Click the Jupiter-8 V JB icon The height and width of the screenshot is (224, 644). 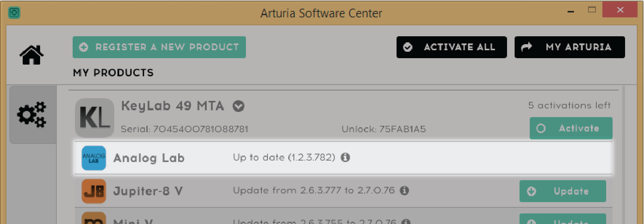94,191
